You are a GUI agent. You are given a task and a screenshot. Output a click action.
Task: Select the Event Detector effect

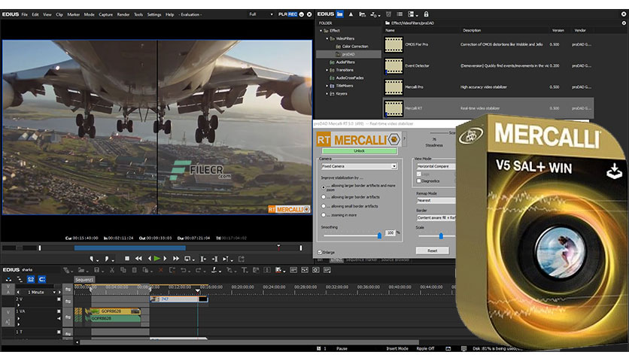pos(488,65)
